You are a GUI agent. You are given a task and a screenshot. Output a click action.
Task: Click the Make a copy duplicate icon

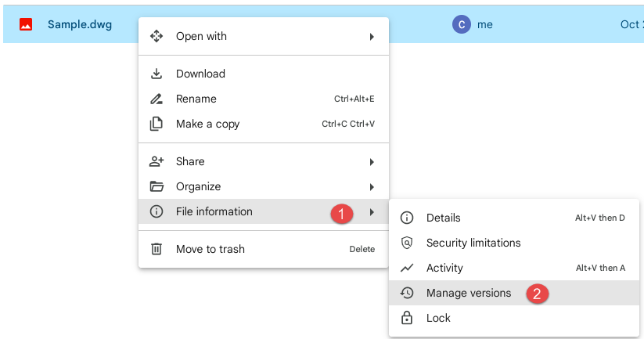156,124
